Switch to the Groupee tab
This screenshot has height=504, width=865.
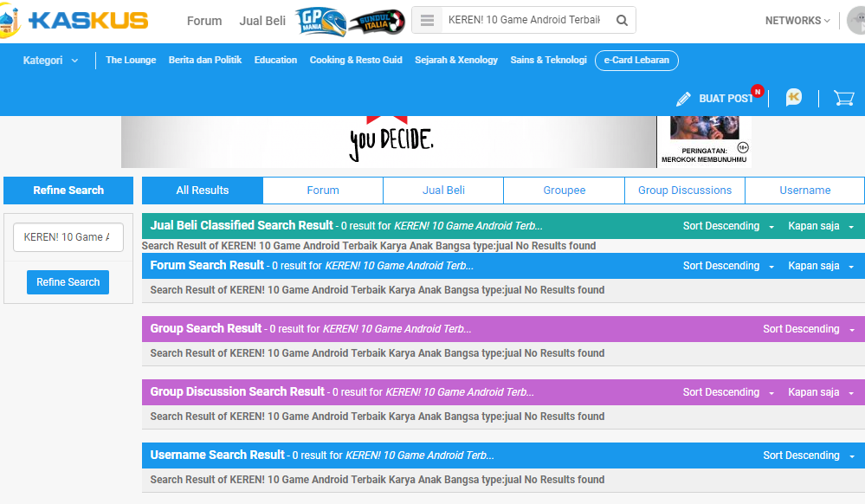[564, 191]
